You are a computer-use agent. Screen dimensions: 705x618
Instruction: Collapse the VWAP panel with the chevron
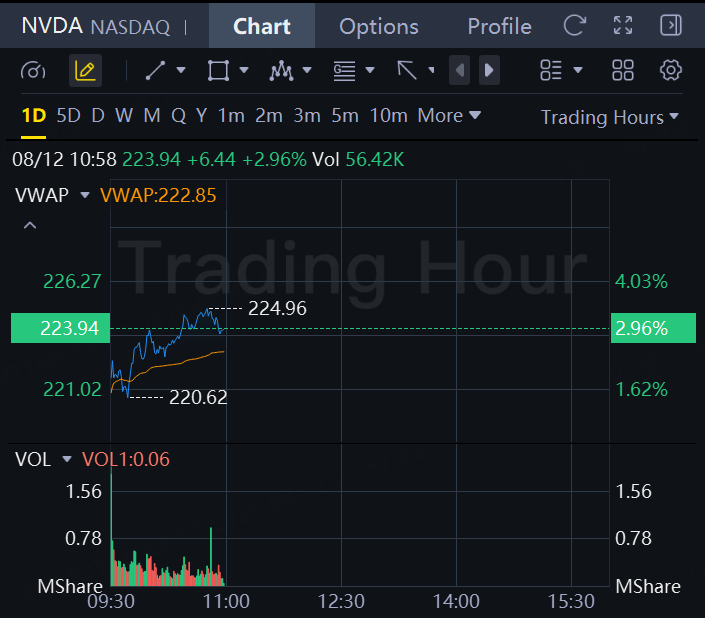click(30, 225)
